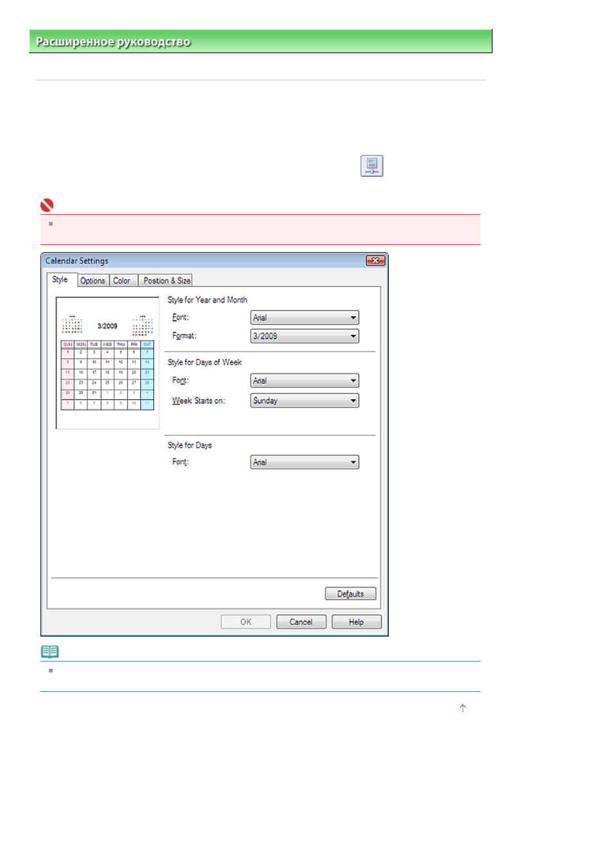Click the red important prohibition icon
The height and width of the screenshot is (868, 613).
click(47, 205)
